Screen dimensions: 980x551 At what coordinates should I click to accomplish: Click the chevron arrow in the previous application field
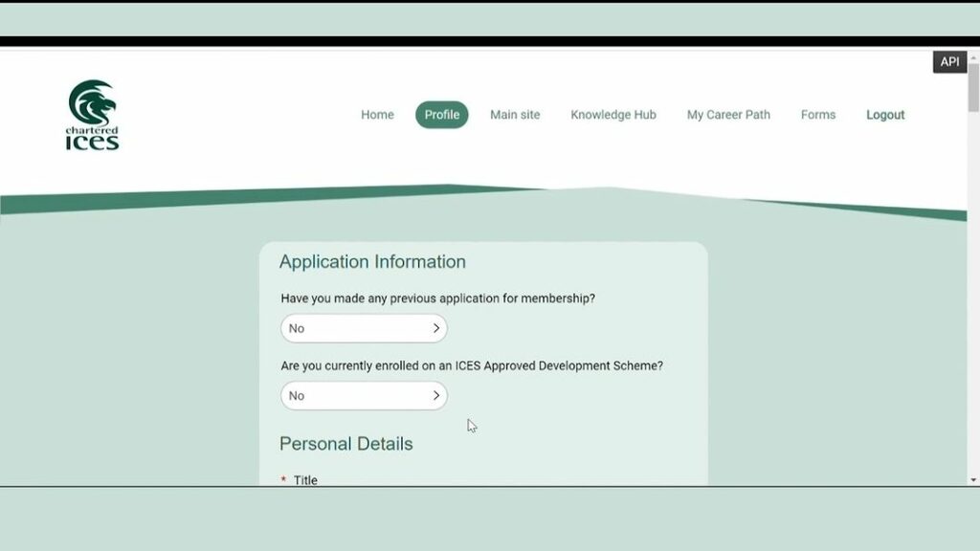point(435,328)
